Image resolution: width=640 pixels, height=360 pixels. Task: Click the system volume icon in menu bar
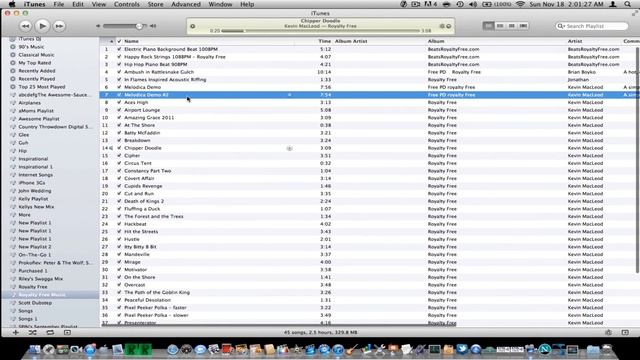[x=473, y=4]
